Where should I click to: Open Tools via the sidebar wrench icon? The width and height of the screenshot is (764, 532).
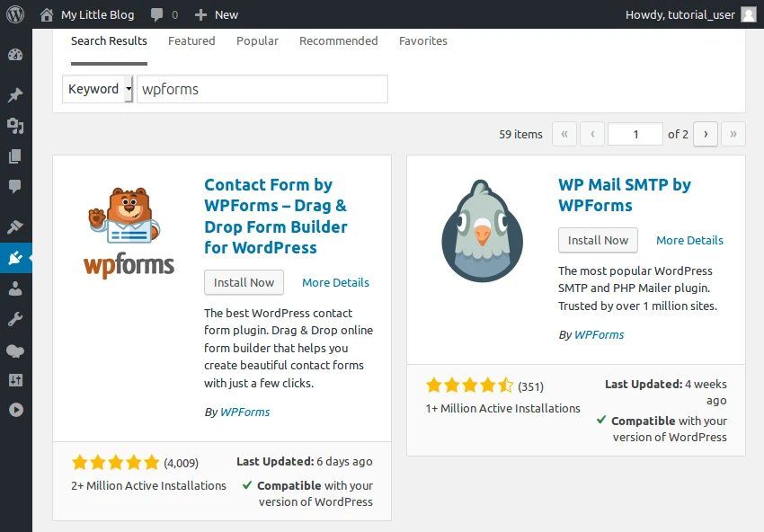(15, 320)
